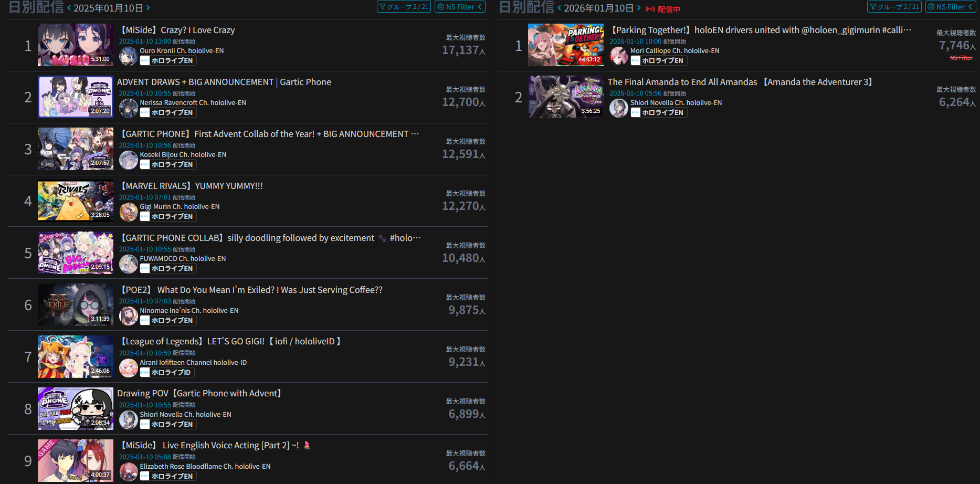Image resolution: width=980 pixels, height=484 pixels.
Task: Expand NS Filter above the 2026 list
Action: pos(951,7)
